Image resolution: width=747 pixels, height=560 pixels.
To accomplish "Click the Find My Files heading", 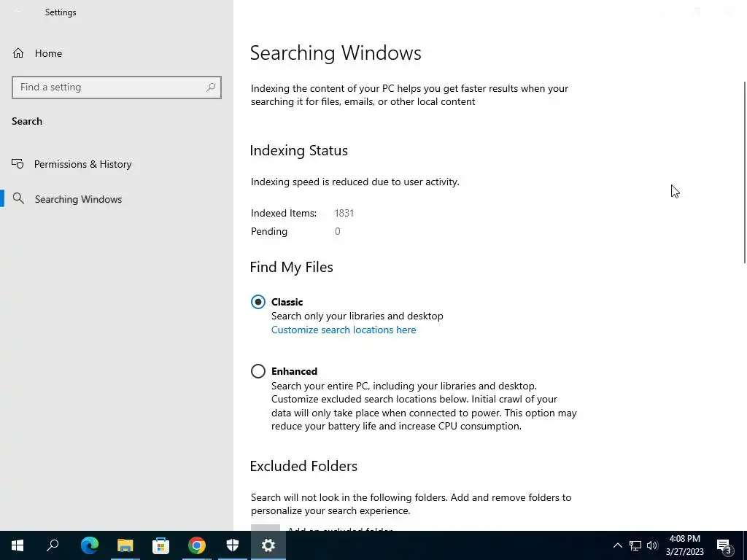I will (291, 267).
